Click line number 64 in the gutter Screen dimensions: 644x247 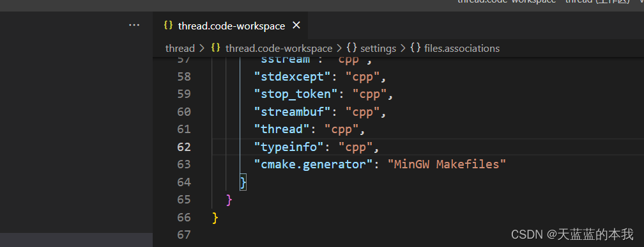click(x=184, y=182)
